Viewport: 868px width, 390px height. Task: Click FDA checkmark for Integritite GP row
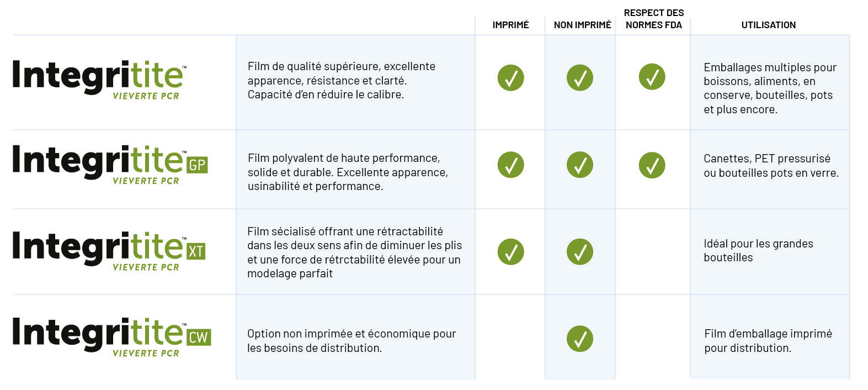(652, 165)
